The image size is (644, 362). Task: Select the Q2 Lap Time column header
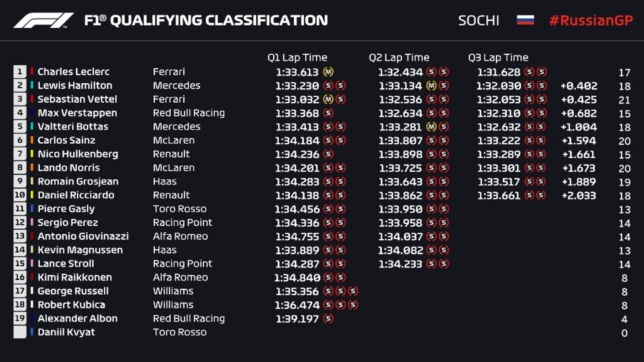pyautogui.click(x=399, y=58)
